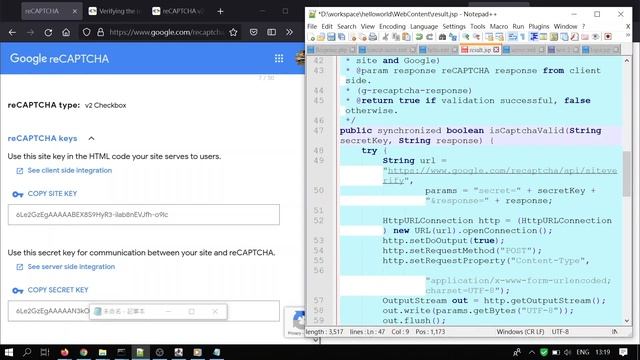
Task: Toggle show all characters in Notepad++
Action: [x=523, y=37]
